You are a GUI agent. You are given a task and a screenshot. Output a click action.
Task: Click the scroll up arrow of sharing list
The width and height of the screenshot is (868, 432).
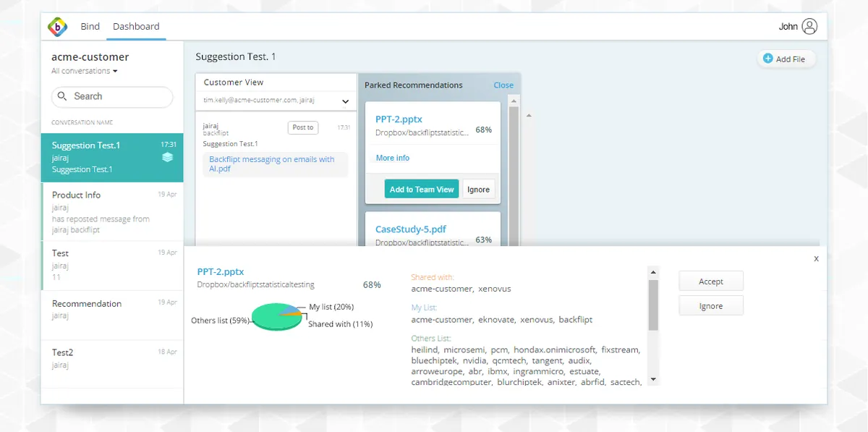[x=653, y=272]
